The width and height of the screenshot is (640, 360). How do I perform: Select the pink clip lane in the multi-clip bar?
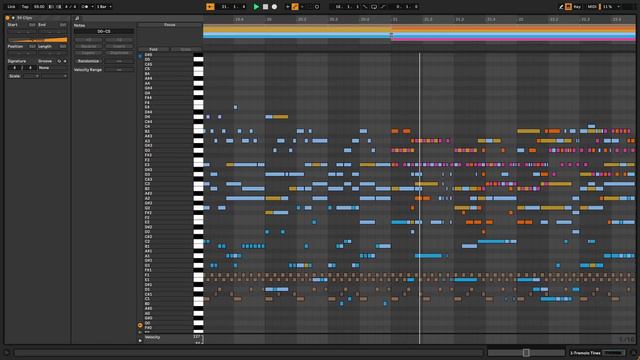pos(513,40)
